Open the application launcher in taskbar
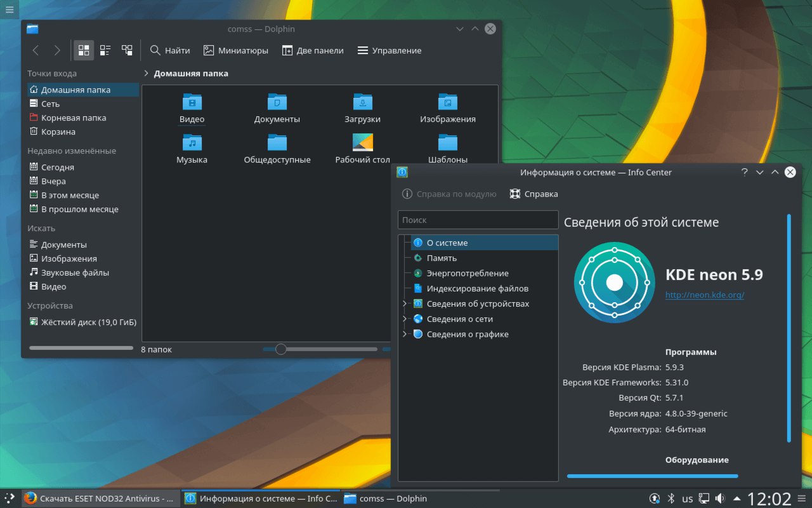Screen dimensions: 812x508 click(x=10, y=498)
